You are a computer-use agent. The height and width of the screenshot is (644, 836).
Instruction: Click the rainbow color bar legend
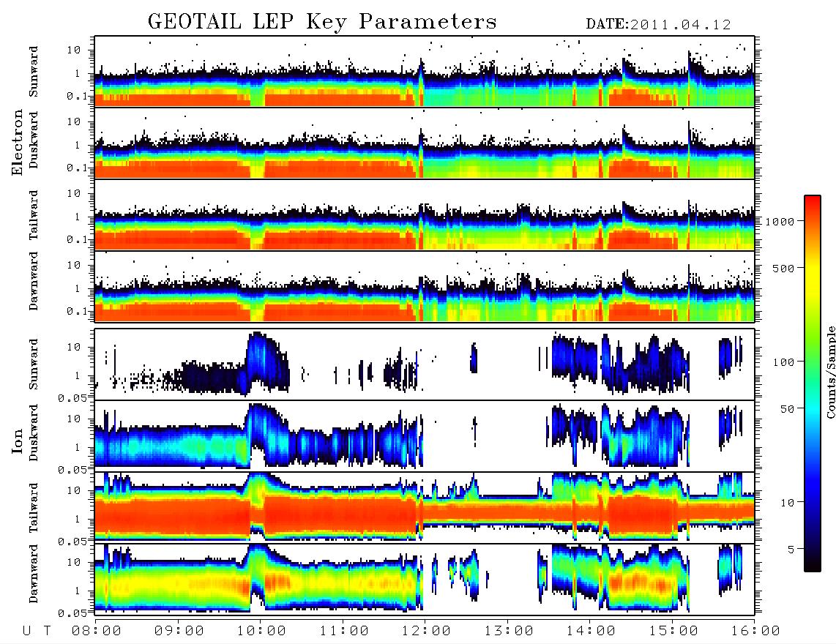[x=813, y=383]
